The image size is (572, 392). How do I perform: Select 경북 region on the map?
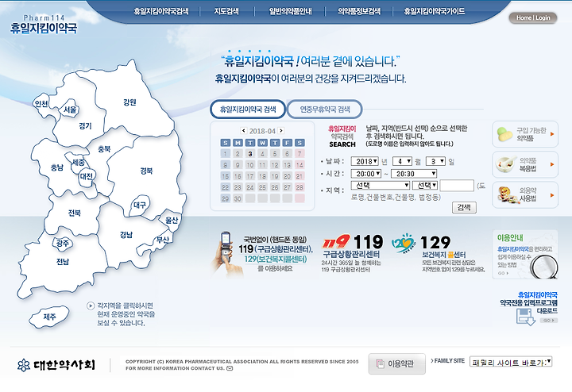(146, 171)
